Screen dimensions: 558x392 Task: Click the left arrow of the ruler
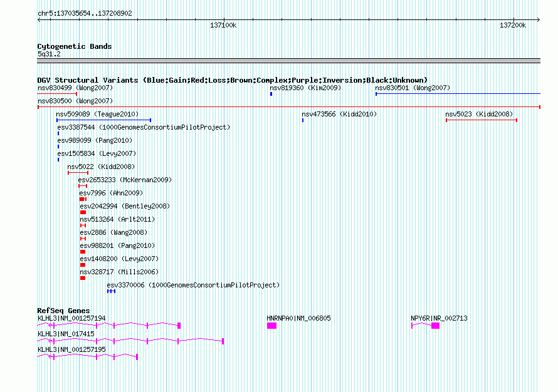(x=39, y=20)
